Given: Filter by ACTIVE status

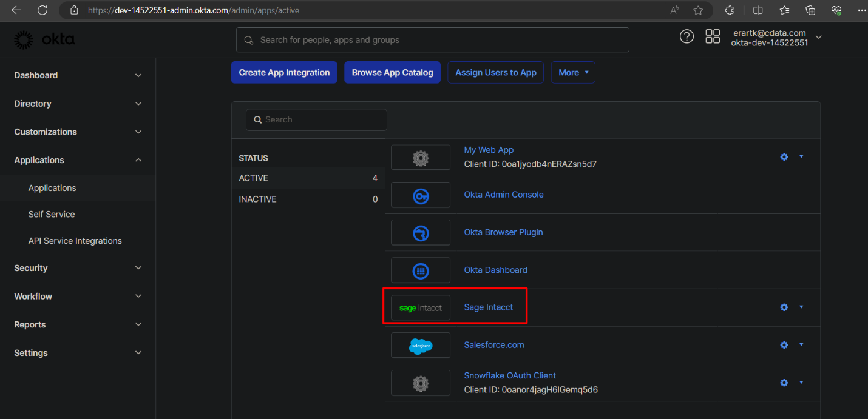Looking at the screenshot, I should [x=308, y=178].
